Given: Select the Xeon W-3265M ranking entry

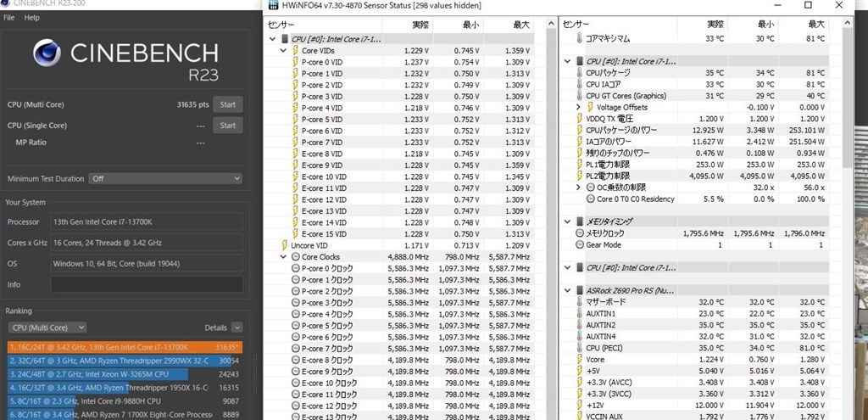Looking at the screenshot, I should coord(125,374).
